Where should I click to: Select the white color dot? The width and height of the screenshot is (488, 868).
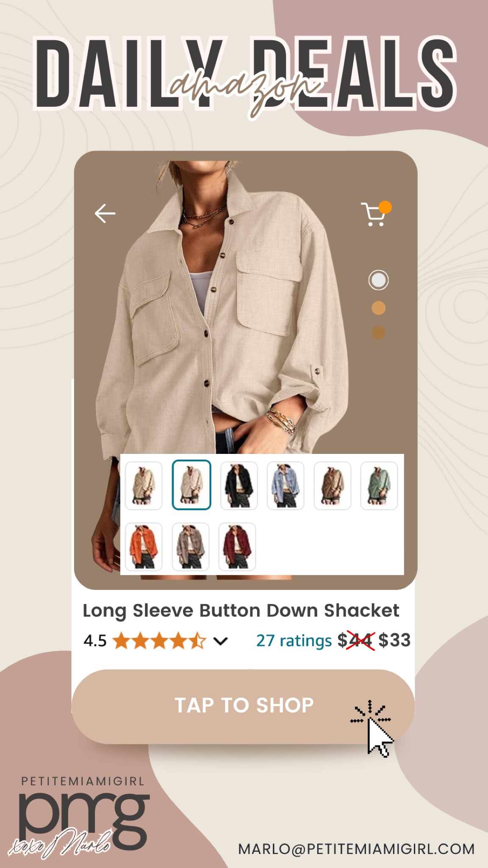click(378, 280)
